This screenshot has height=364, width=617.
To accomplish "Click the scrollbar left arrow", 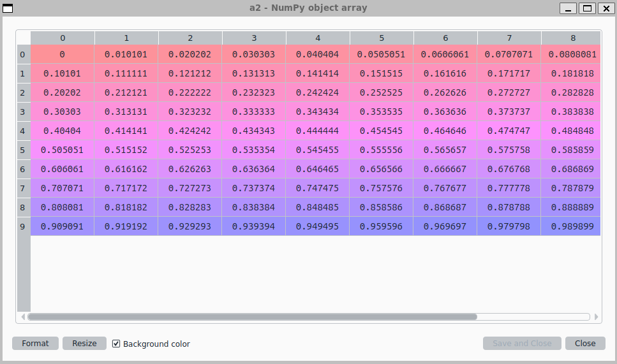I will (x=23, y=317).
